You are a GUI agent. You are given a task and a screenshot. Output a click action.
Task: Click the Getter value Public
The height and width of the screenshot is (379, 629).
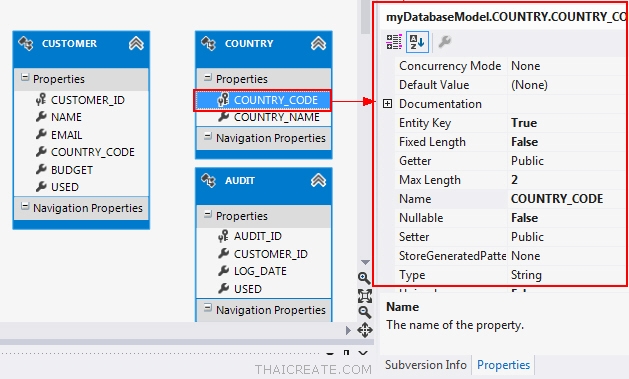pos(527,161)
